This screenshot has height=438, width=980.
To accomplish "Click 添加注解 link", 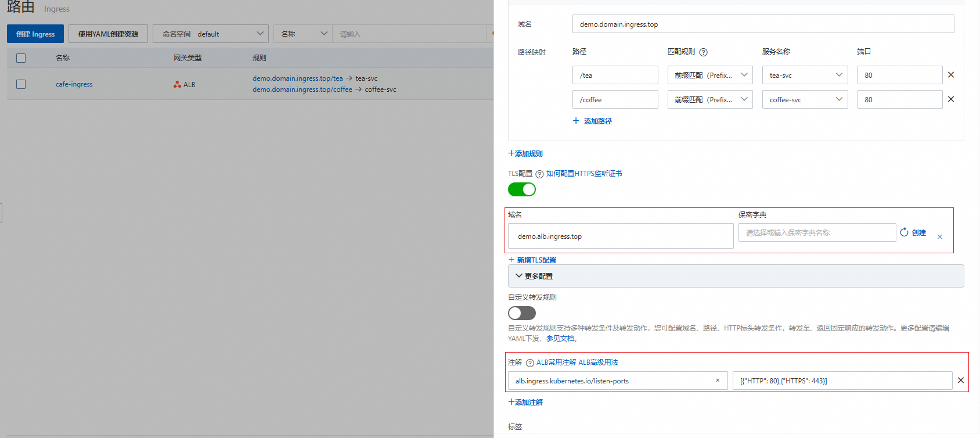I will (525, 403).
